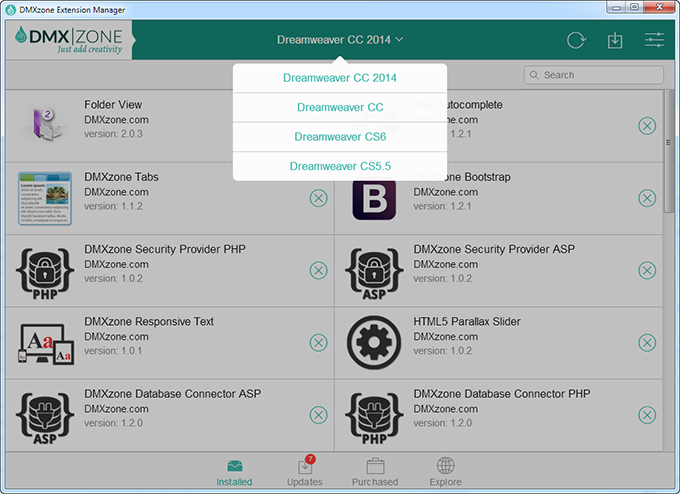The height and width of the screenshot is (494, 680).
Task: Go to the Purchased tab
Action: point(375,472)
